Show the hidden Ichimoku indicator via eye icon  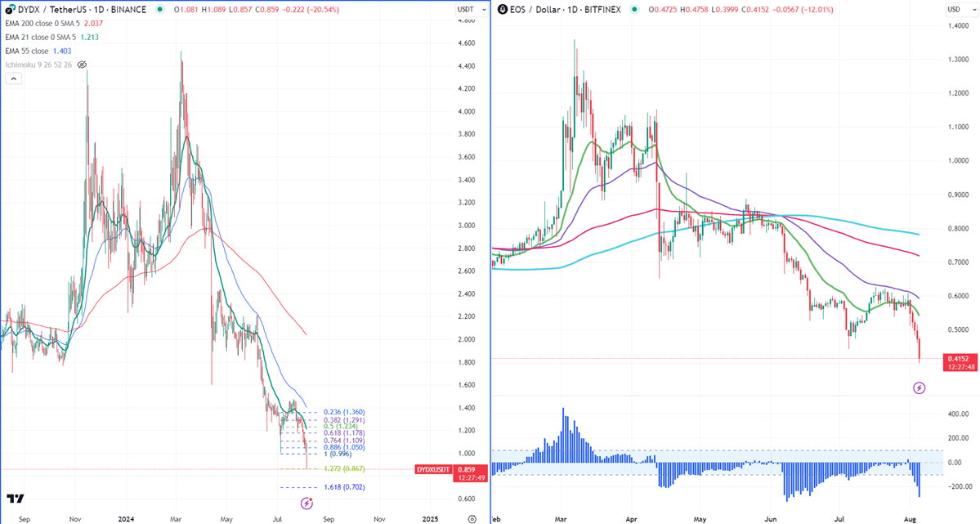click(x=82, y=65)
